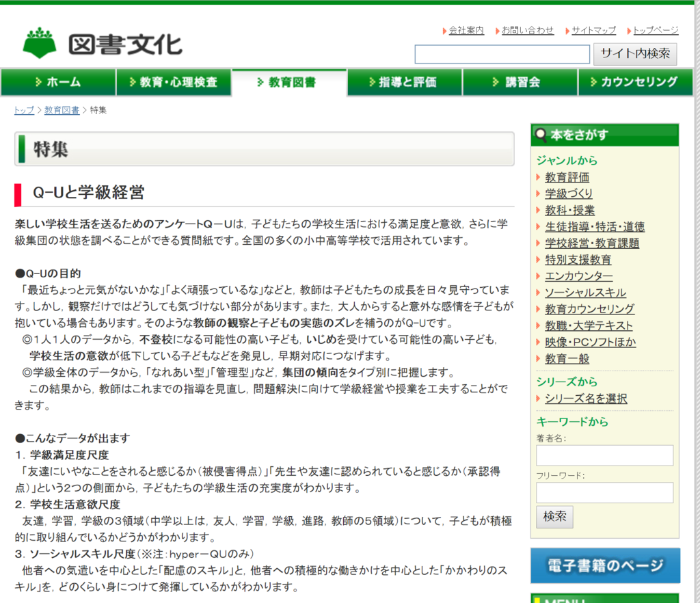
Task: Open the 学級づくり genre link
Action: tap(568, 193)
